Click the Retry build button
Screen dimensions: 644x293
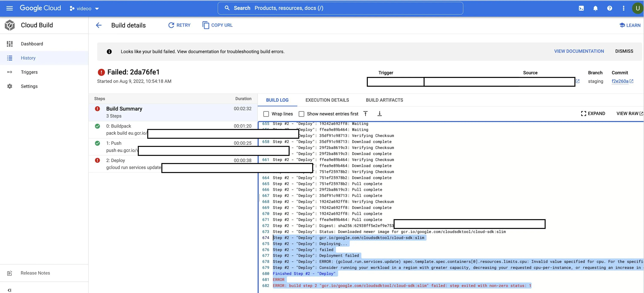click(179, 25)
